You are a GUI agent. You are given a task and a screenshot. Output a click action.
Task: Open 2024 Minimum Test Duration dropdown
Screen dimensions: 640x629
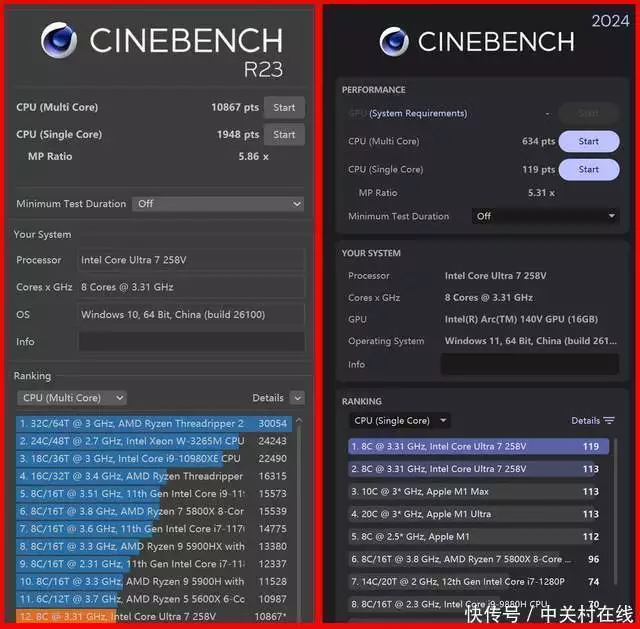click(x=545, y=216)
